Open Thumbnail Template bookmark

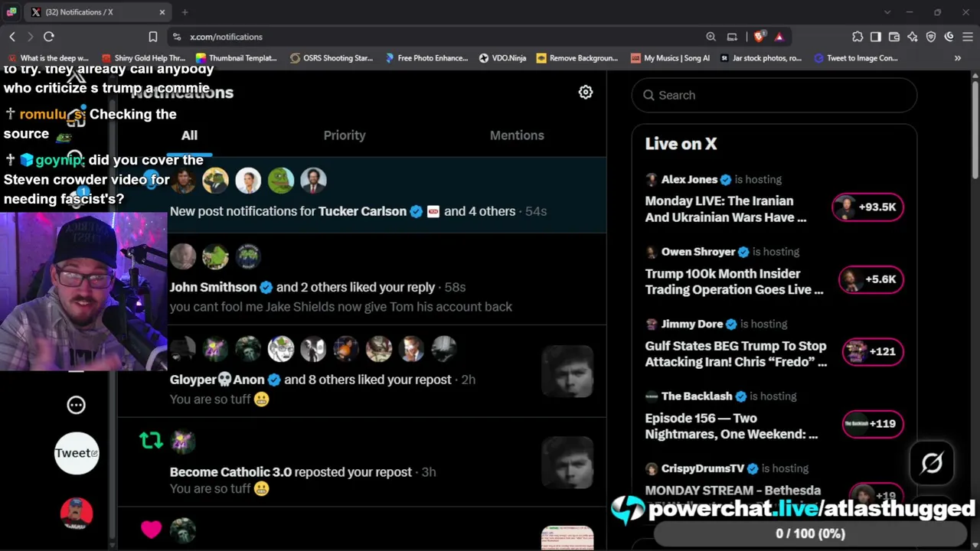click(236, 58)
